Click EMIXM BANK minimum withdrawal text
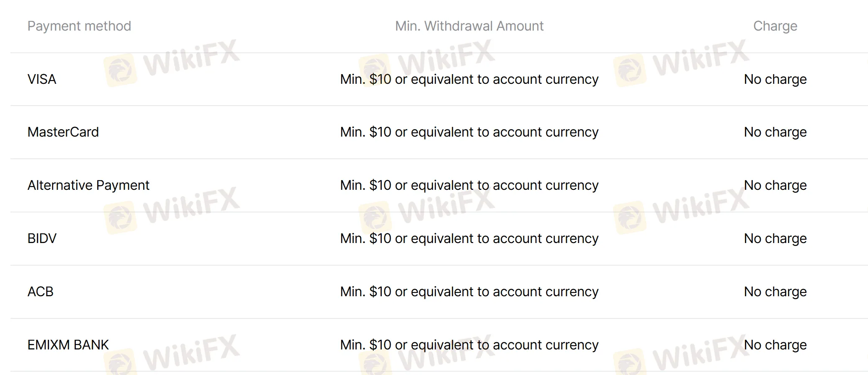This screenshot has width=868, height=375. pyautogui.click(x=469, y=345)
